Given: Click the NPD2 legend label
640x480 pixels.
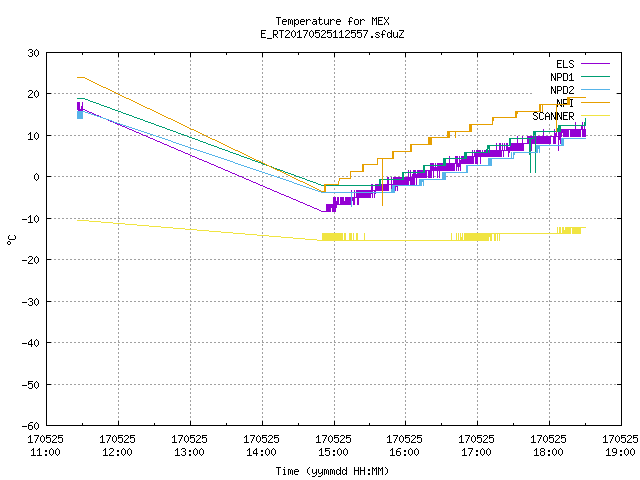Looking at the screenshot, I should (562, 90).
